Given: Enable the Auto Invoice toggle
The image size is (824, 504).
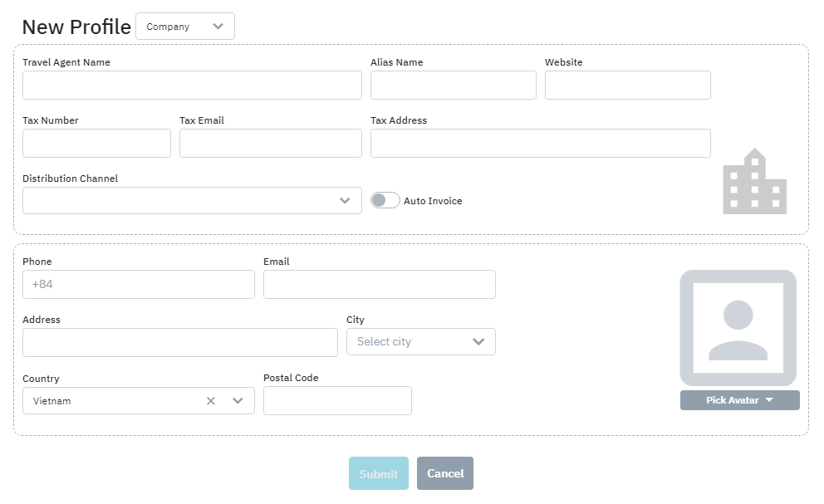Looking at the screenshot, I should [385, 201].
